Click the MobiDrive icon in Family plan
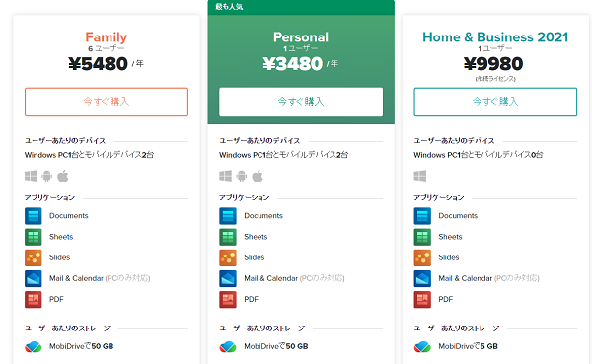Image resolution: width=592 pixels, height=364 pixels. (34, 346)
